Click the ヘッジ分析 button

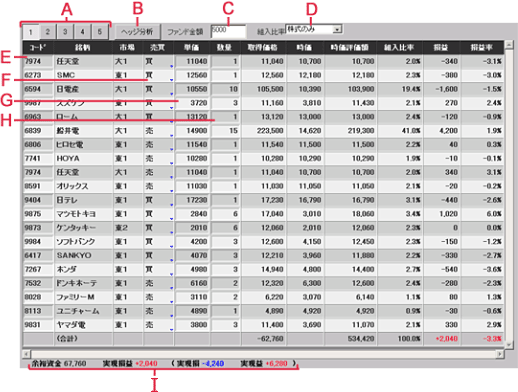(137, 32)
